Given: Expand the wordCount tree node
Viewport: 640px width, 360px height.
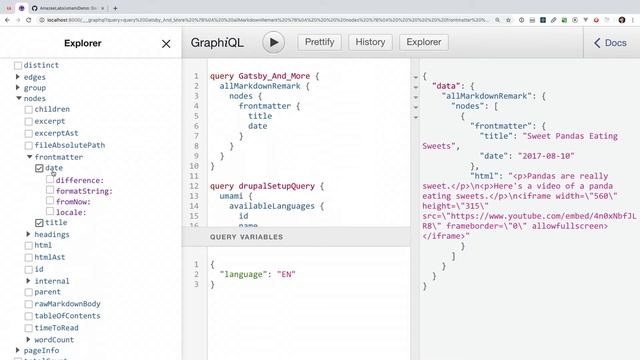Looking at the screenshot, I should 28,339.
